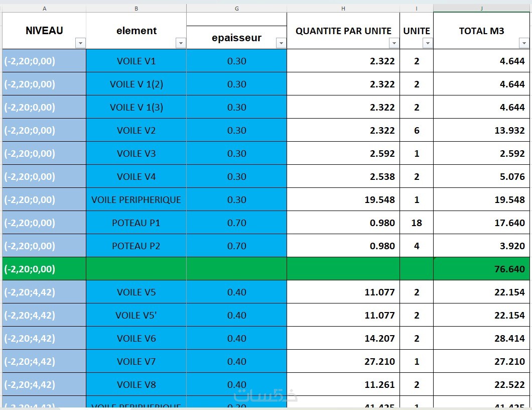Image resolution: width=532 pixels, height=410 pixels.
Task: Click the TOTAL M3 header cell
Action: [x=481, y=31]
